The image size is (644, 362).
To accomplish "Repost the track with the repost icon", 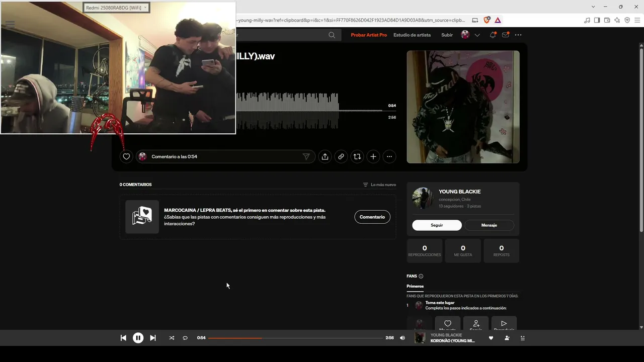I will coord(357,157).
